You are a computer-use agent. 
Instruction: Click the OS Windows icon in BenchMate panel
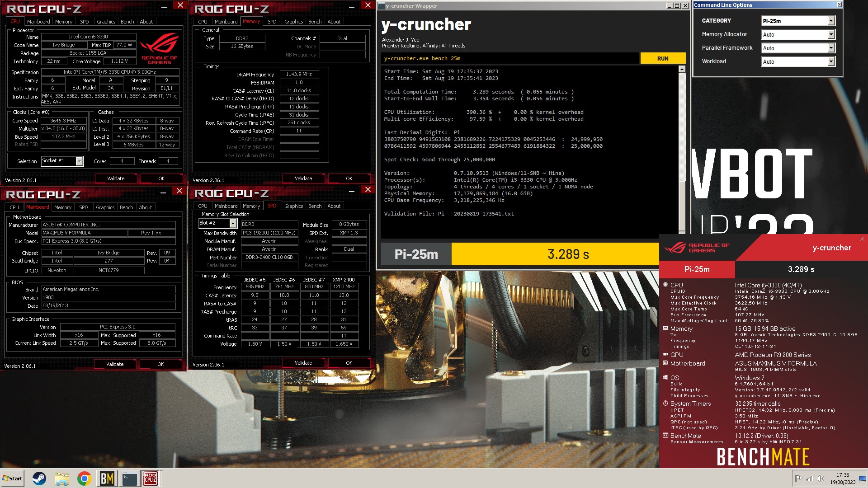coord(665,377)
